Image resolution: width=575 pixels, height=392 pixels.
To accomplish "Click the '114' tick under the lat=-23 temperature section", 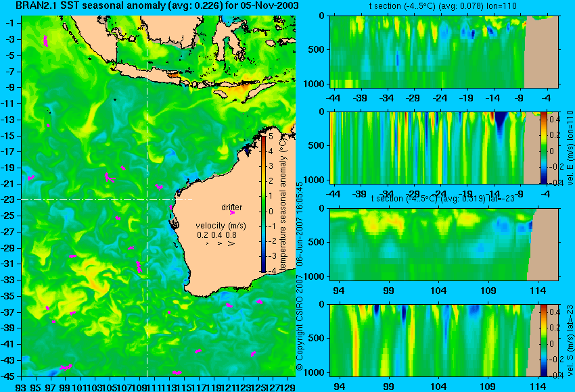I will coord(538,291).
